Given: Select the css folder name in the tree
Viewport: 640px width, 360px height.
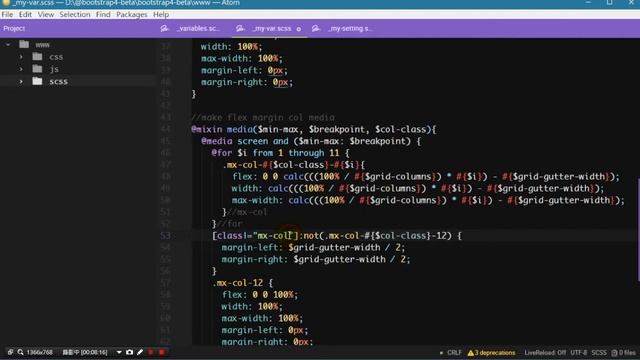Looking at the screenshot, I should click(x=56, y=57).
